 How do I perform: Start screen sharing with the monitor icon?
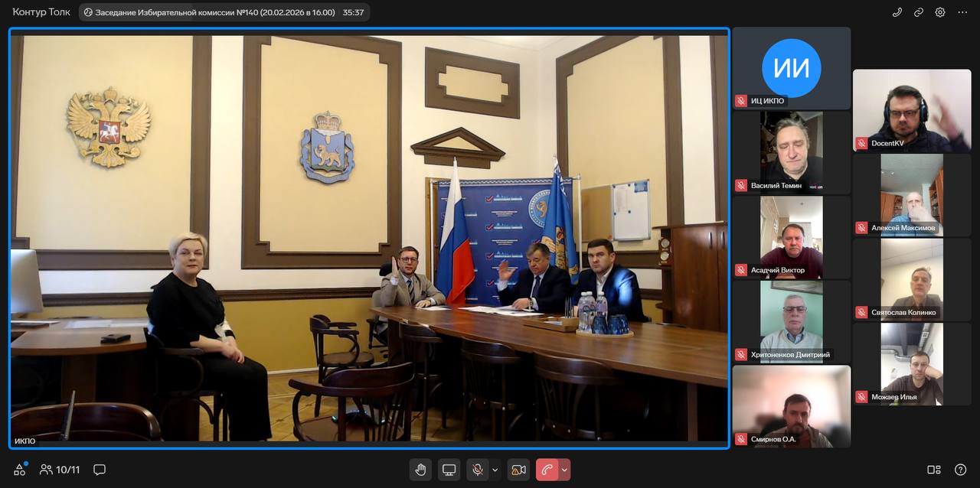point(449,470)
